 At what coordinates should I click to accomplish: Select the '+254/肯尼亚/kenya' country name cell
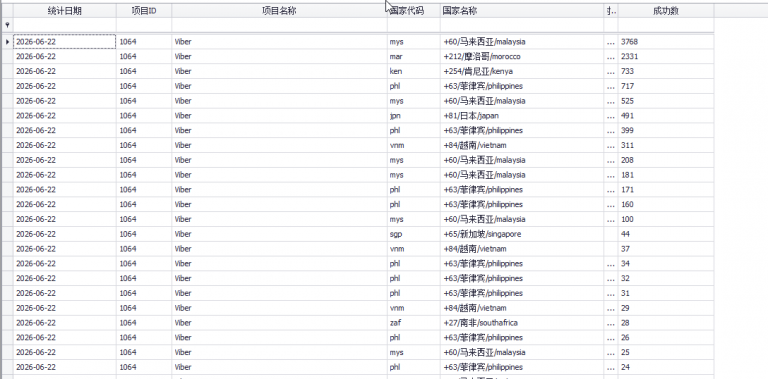tap(522, 71)
